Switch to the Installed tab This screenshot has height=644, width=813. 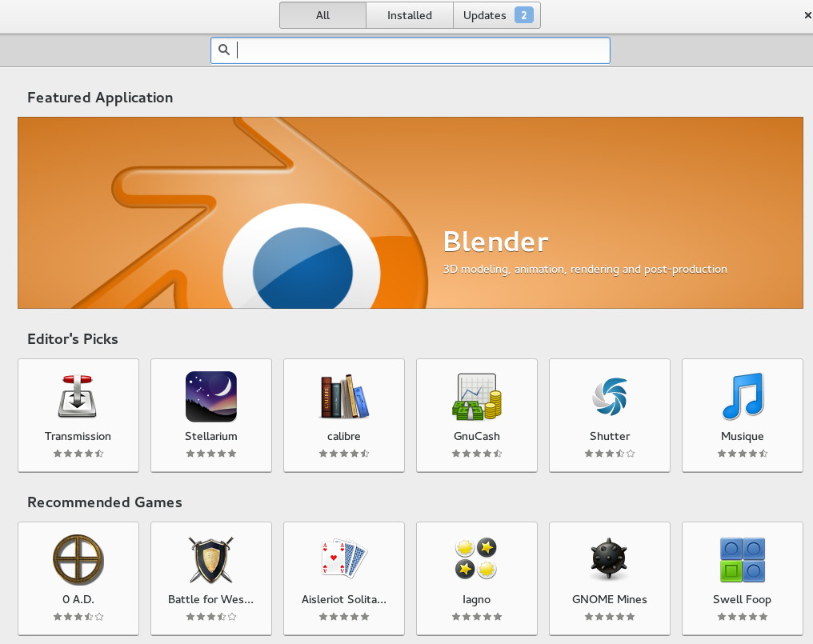coord(410,15)
